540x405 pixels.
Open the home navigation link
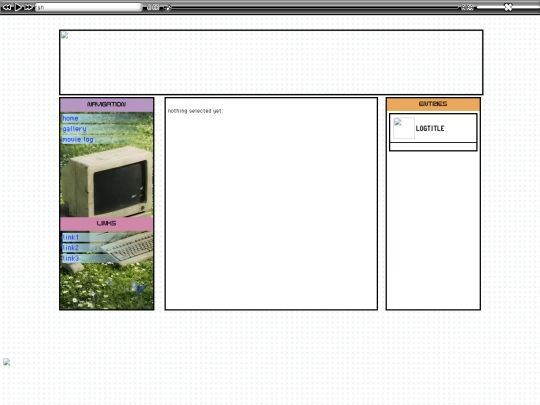[x=70, y=118]
